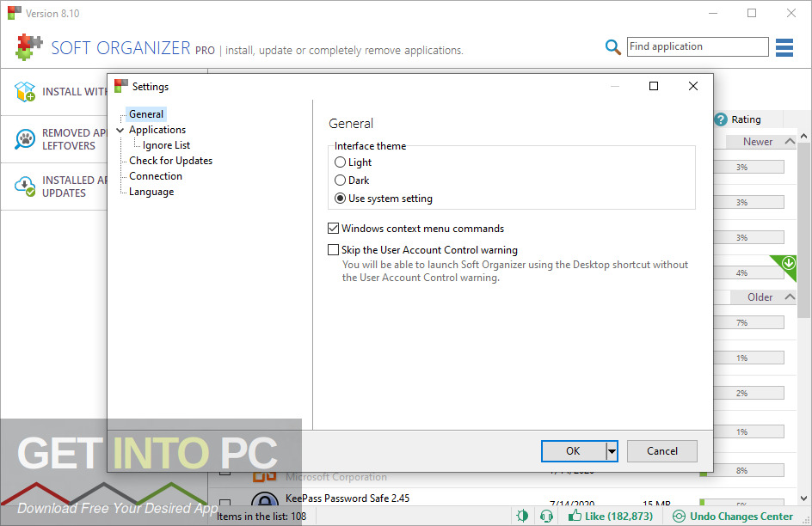The image size is (812, 526).
Task: Open the Applications settings page
Action: (157, 130)
